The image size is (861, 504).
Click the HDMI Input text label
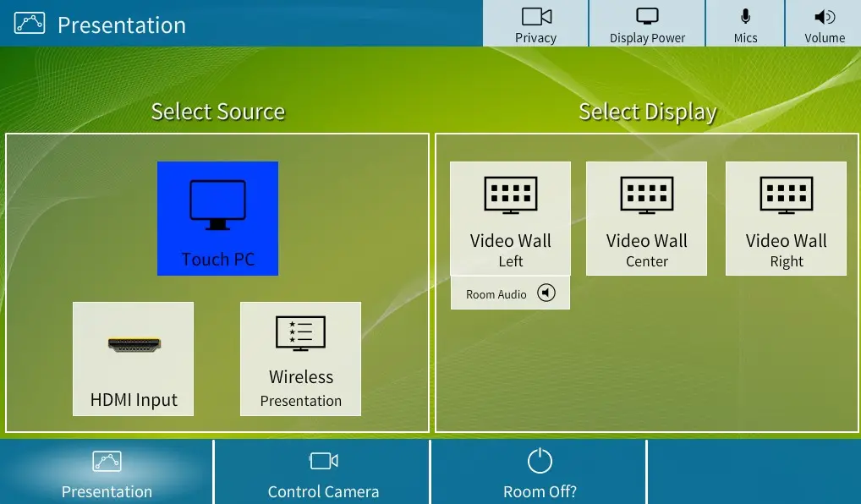134,400
